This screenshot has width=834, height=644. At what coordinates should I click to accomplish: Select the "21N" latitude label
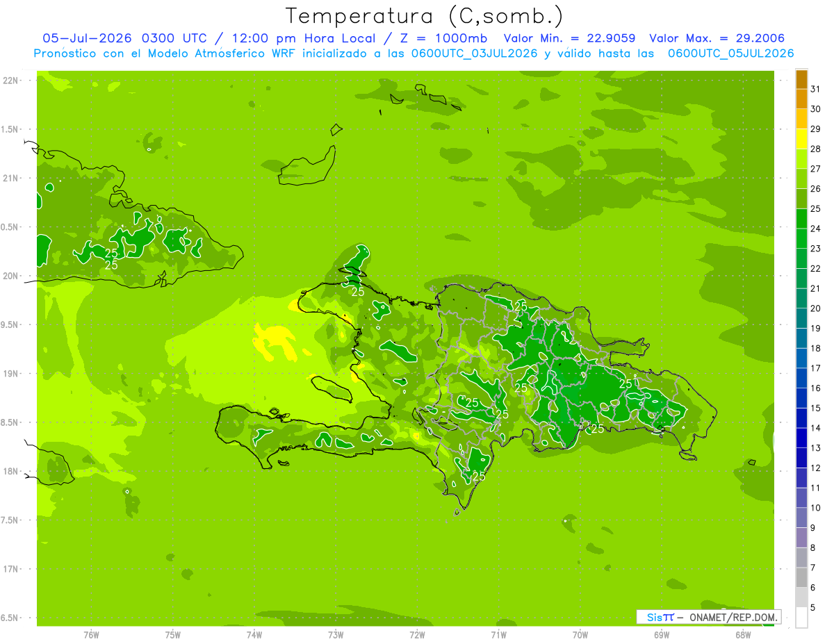pyautogui.click(x=9, y=179)
